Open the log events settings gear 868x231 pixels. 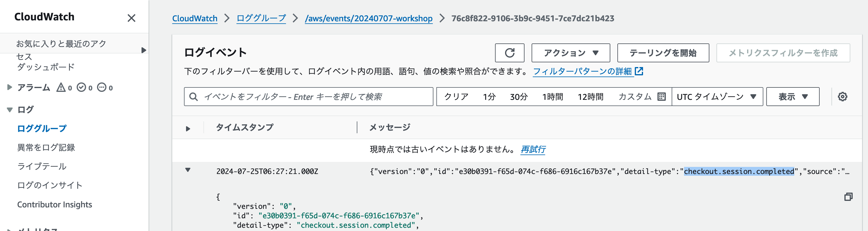coord(842,97)
